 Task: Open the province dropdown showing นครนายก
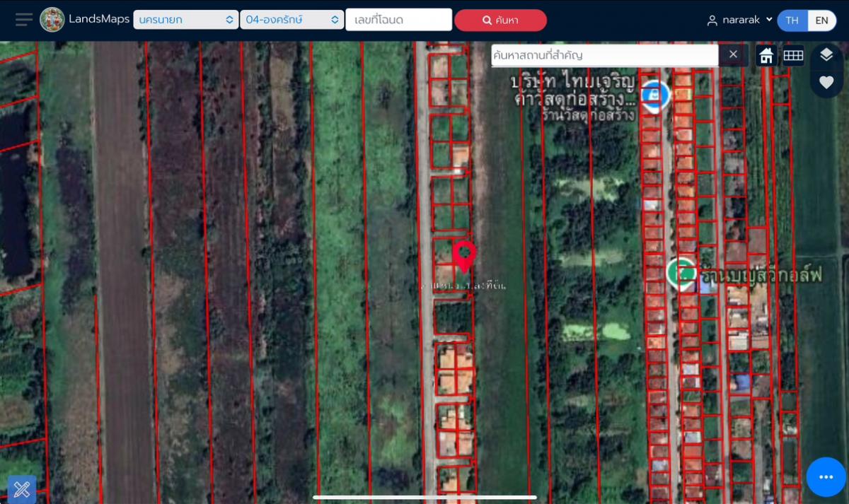[x=185, y=20]
